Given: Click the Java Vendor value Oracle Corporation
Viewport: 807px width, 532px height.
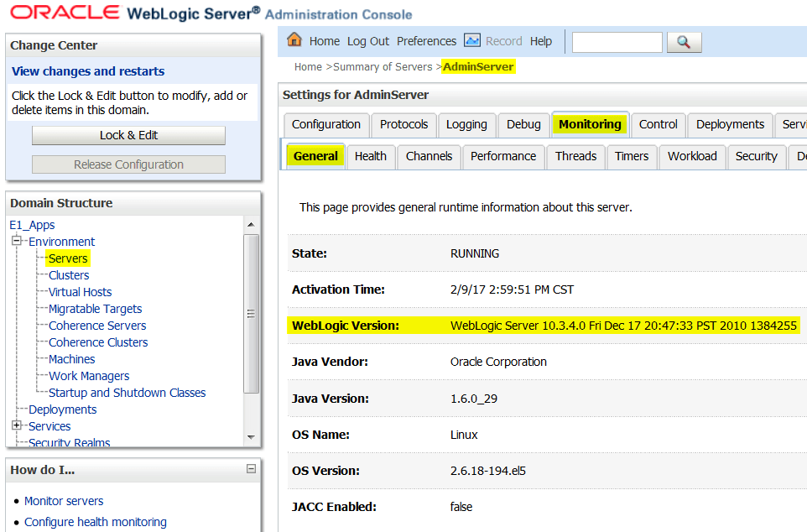Looking at the screenshot, I should [499, 362].
